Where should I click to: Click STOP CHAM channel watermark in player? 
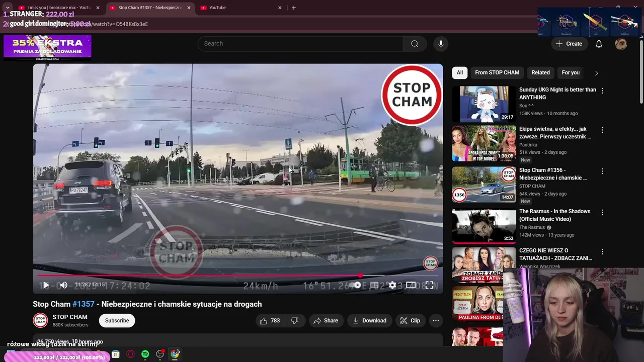coord(431,263)
